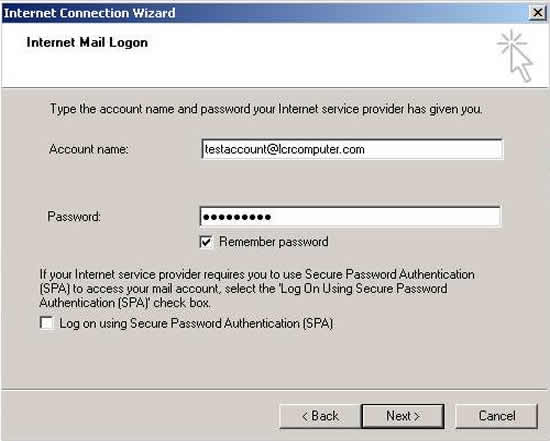The width and height of the screenshot is (550, 441).
Task: Enable Log on using SPA checkbox
Action: pyautogui.click(x=47, y=323)
